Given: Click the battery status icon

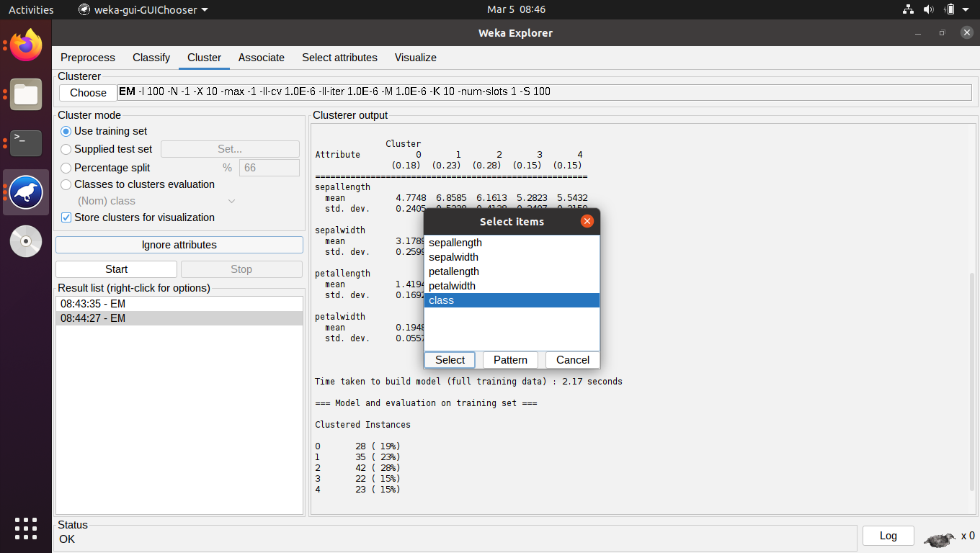Looking at the screenshot, I should coord(949,9).
